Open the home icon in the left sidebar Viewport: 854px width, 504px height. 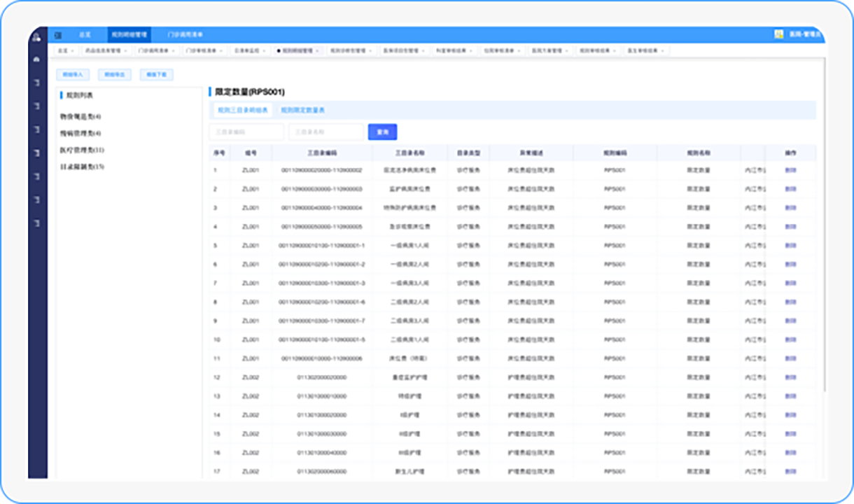(36, 59)
